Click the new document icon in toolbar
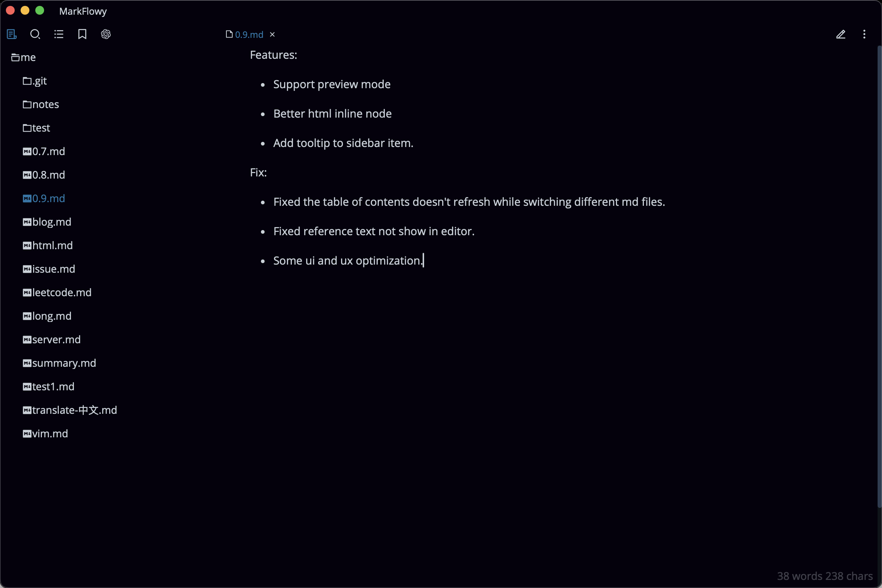The height and width of the screenshot is (588, 882). pos(12,33)
